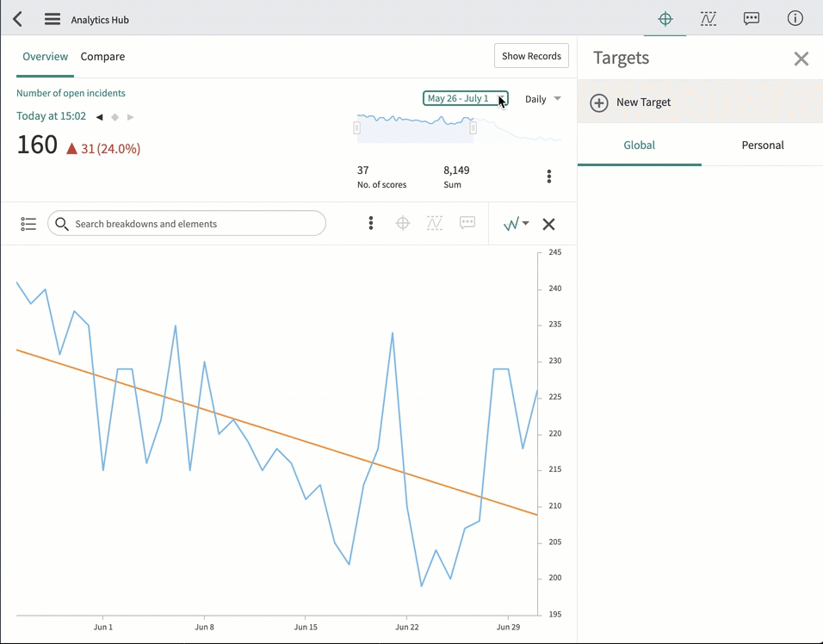Click the Show Records button

tap(531, 56)
